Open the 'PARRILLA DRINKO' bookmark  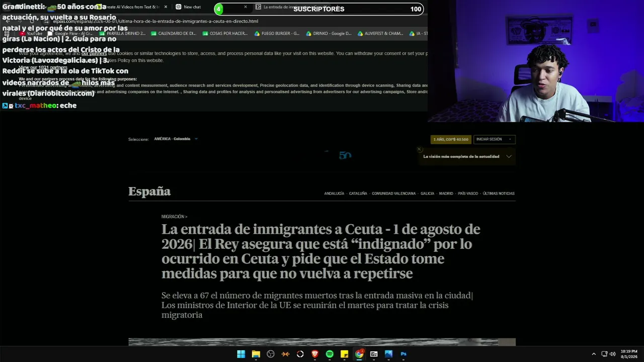[122, 34]
